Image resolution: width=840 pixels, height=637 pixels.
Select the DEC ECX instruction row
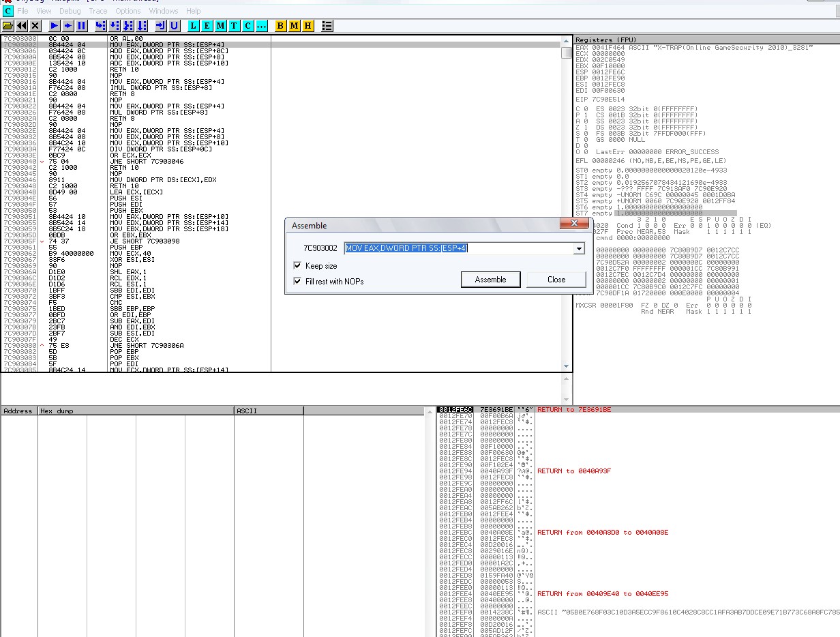136,339
